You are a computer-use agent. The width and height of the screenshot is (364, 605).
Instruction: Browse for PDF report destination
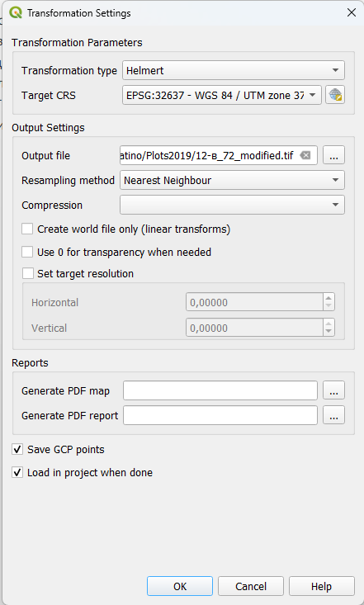(334, 415)
